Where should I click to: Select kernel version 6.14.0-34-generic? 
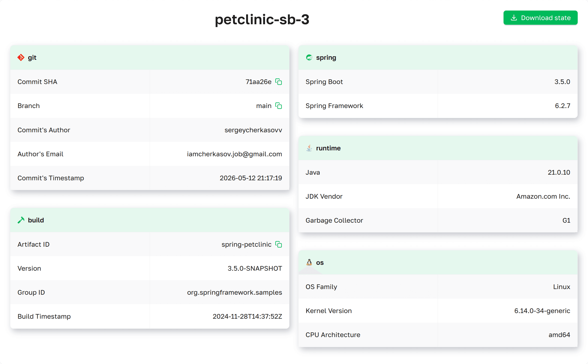tap(542, 311)
